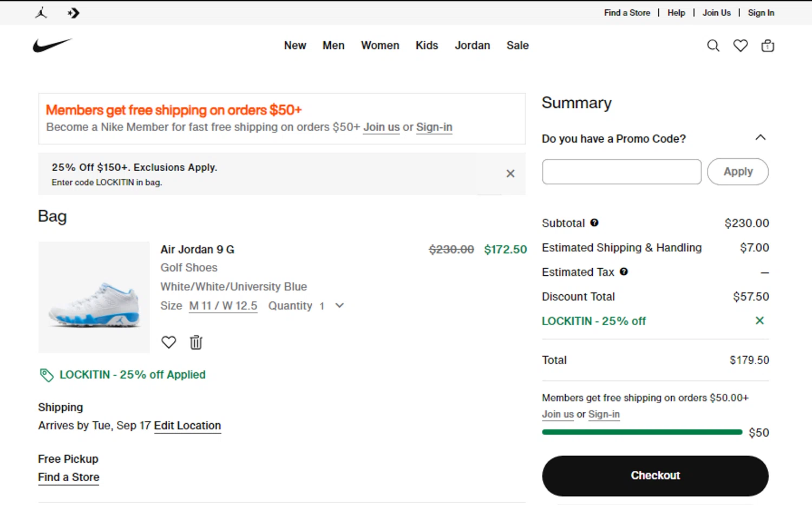Edit Location for shipping
The image size is (812, 505).
point(187,425)
